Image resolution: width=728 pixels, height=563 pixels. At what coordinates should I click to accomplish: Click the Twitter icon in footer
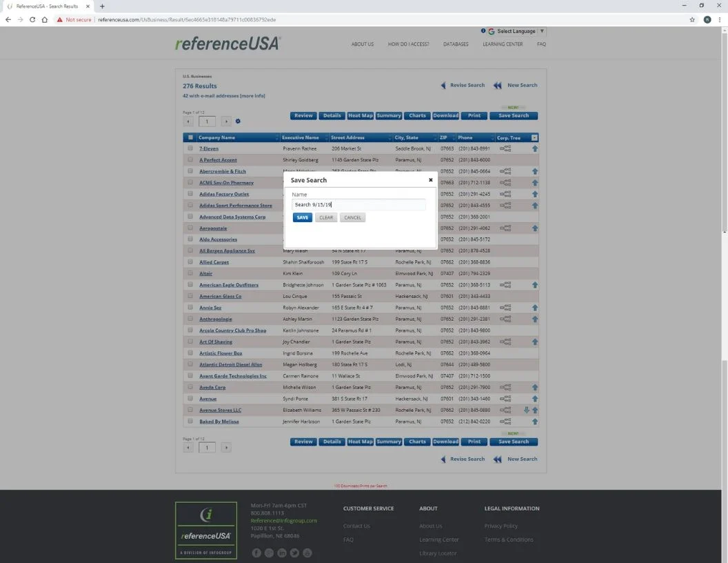[294, 553]
